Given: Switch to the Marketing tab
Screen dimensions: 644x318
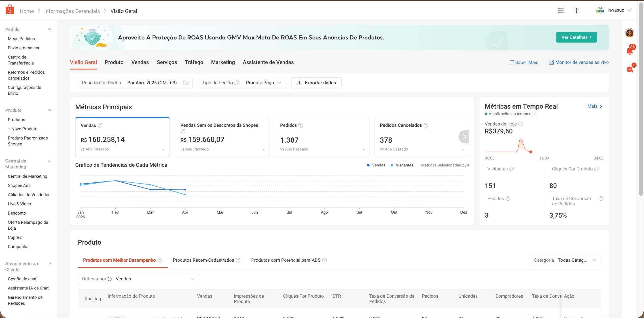Looking at the screenshot, I should [x=223, y=62].
